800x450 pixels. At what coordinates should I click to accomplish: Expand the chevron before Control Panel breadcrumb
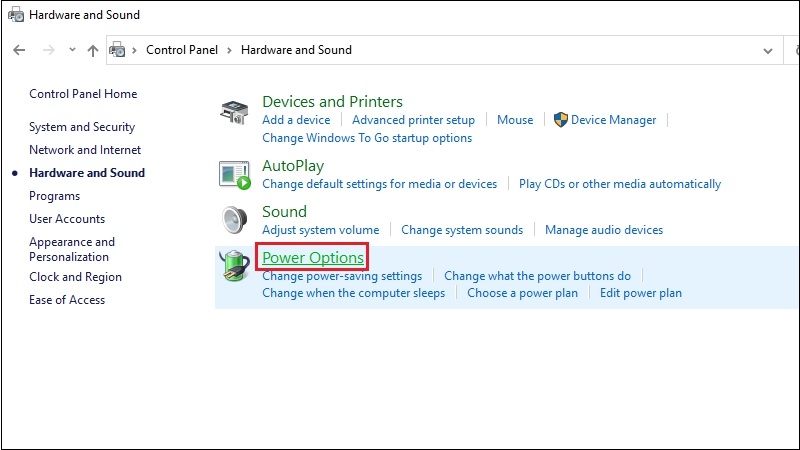(x=135, y=51)
